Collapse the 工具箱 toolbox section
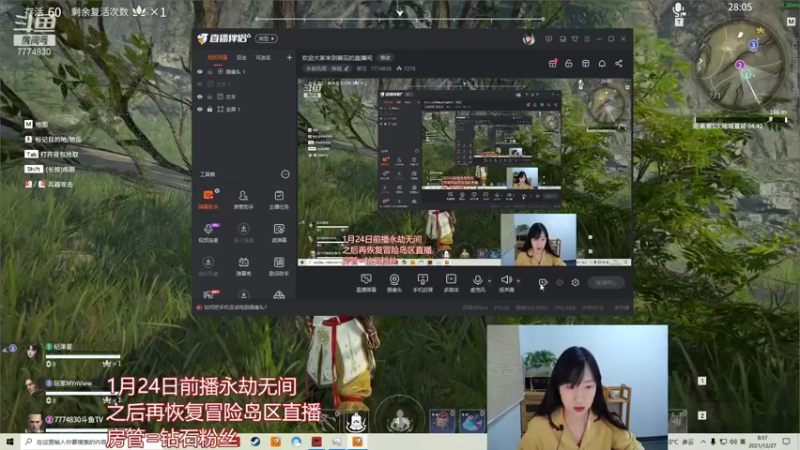 point(285,174)
